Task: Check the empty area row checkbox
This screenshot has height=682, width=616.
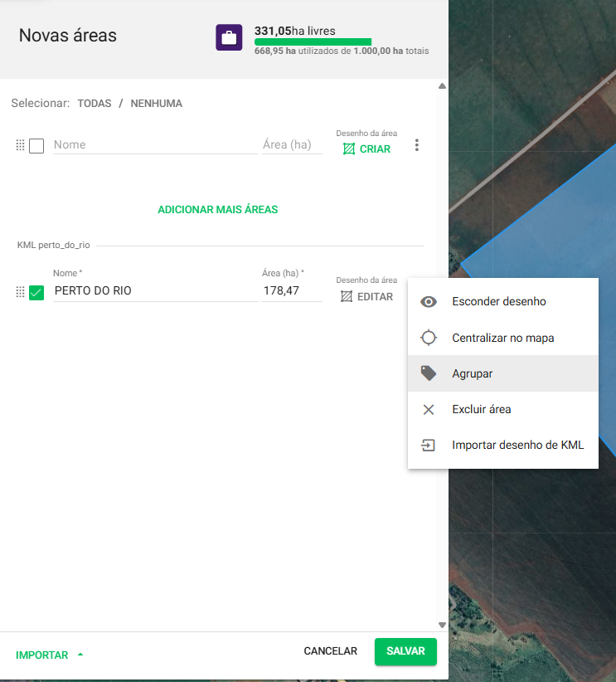Action: pyautogui.click(x=36, y=146)
